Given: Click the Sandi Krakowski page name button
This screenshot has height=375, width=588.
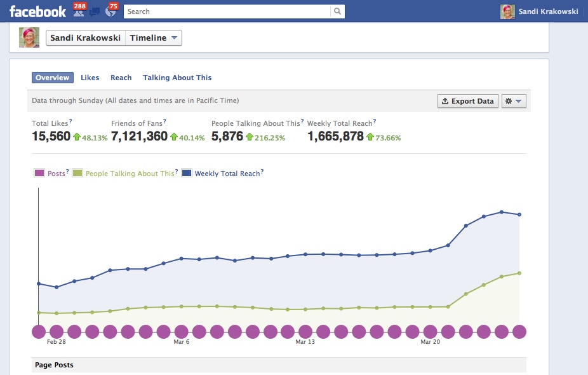Looking at the screenshot, I should 86,38.
